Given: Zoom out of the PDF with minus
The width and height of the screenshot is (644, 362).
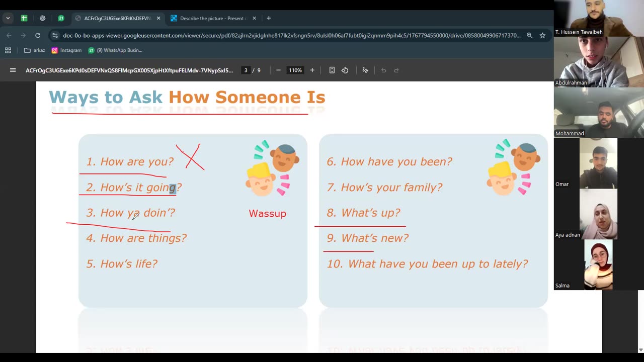Looking at the screenshot, I should coord(278,70).
